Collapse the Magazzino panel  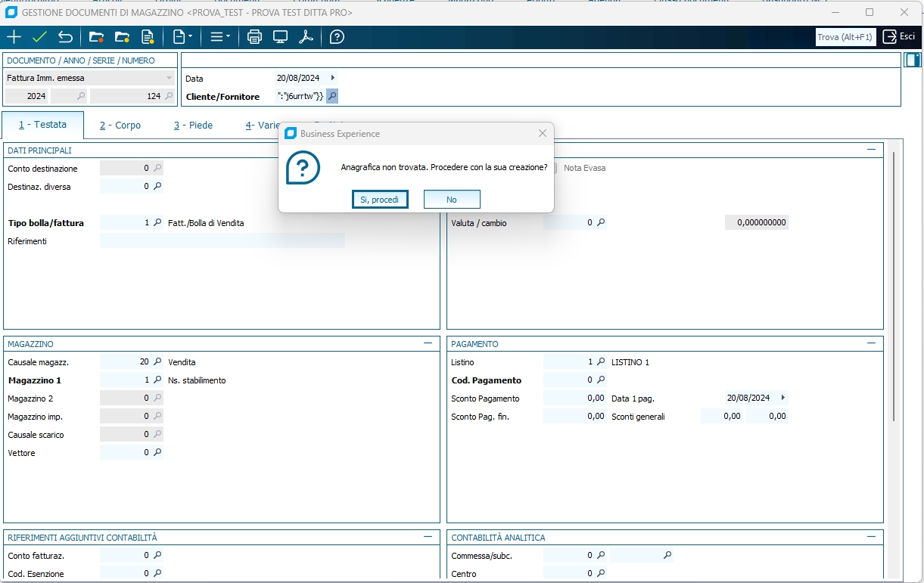[x=428, y=343]
